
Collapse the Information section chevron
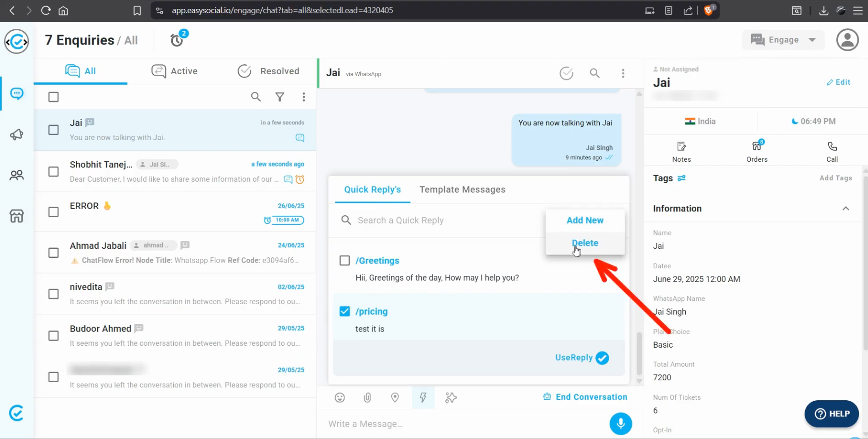(x=845, y=209)
